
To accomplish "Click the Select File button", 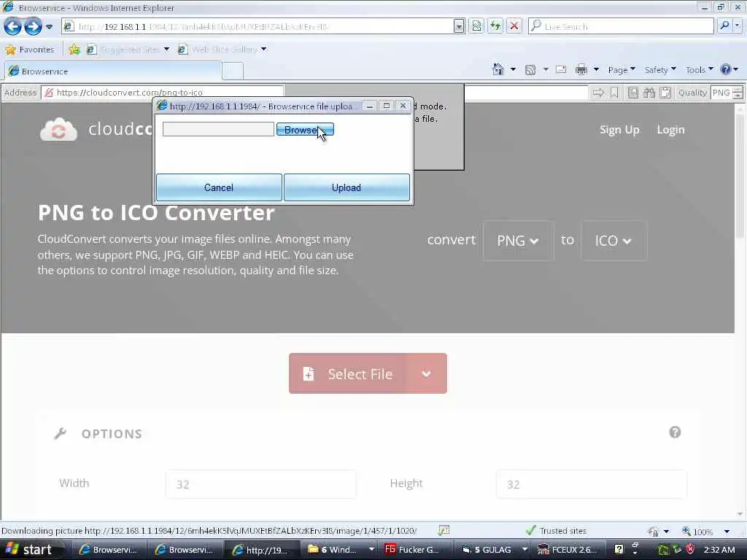I will click(348, 374).
